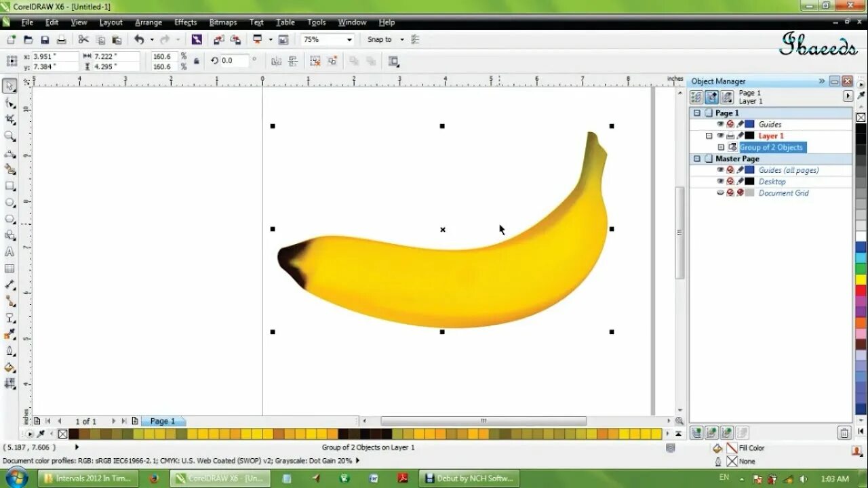The height and width of the screenshot is (488, 868).
Task: Select the Table tool in the toolbox
Action: pos(9,268)
